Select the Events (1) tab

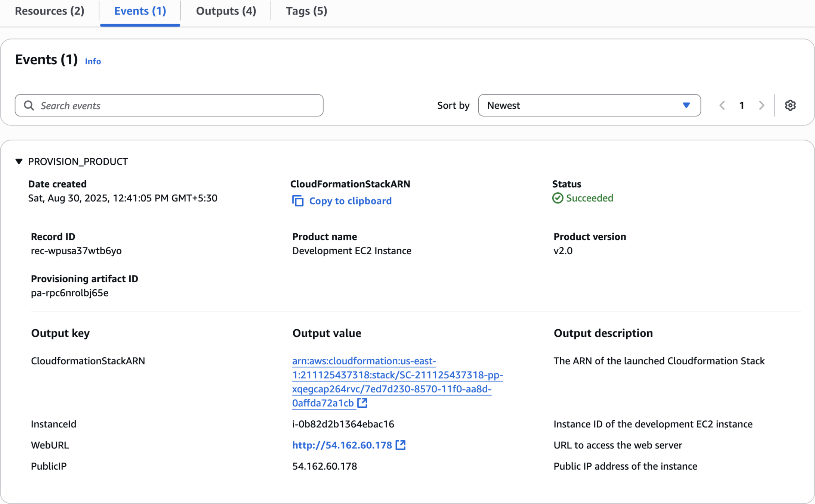140,11
